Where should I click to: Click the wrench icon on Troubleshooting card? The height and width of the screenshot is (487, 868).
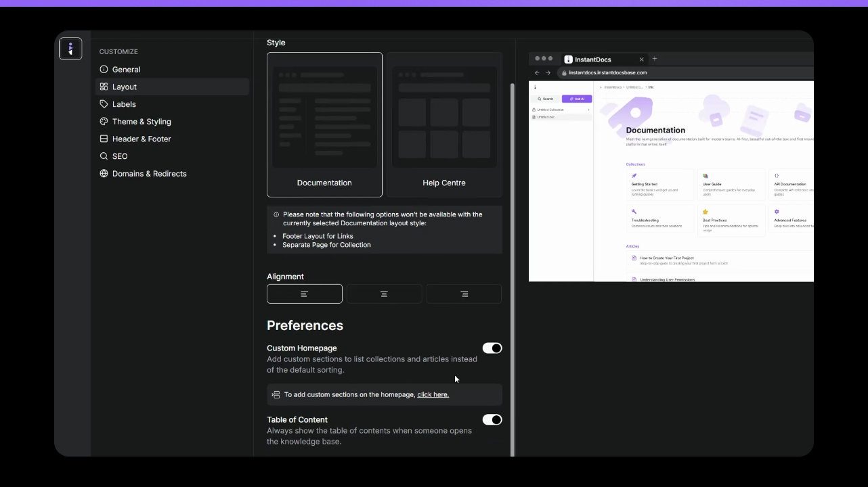point(634,212)
